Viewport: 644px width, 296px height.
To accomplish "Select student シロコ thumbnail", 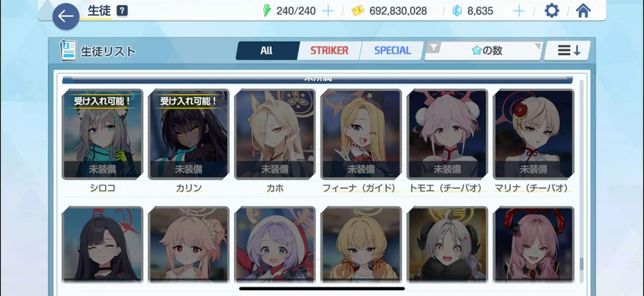I will [x=102, y=134].
